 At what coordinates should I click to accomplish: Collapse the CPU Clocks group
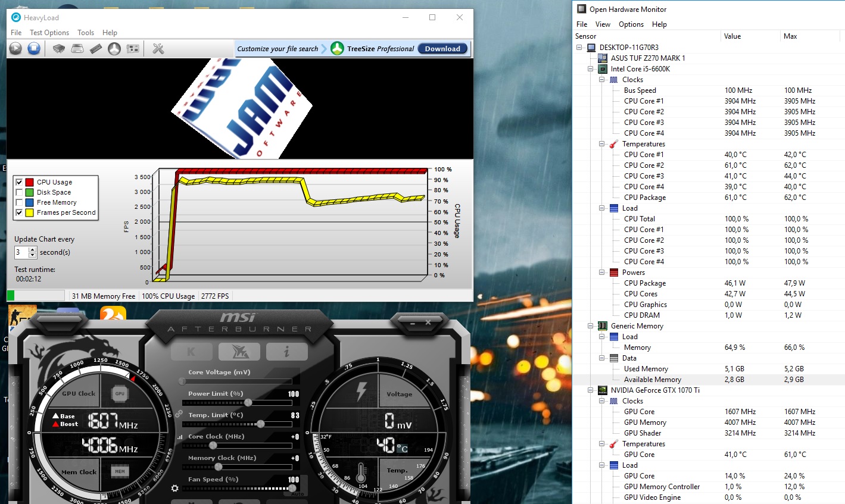(x=602, y=80)
